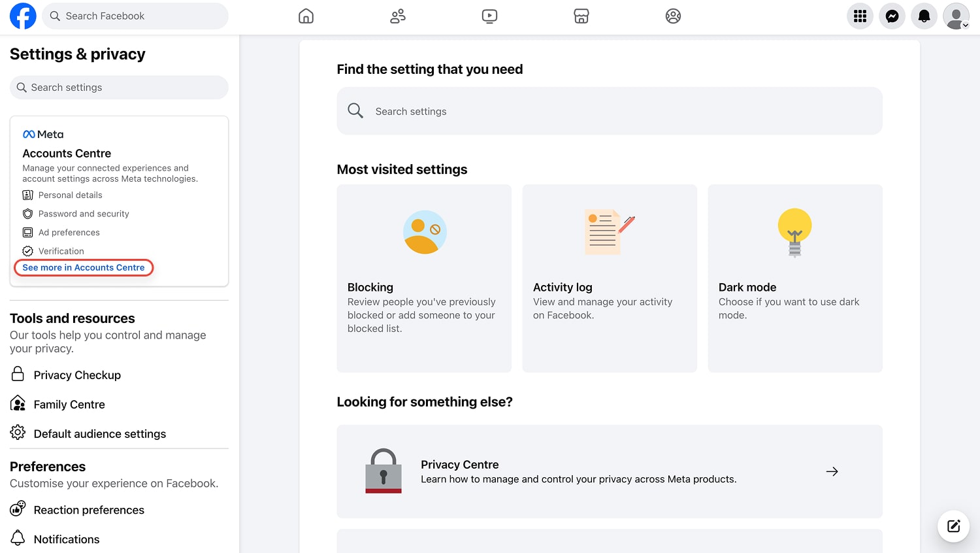Click the Notifications bell icon in sidebar

pos(18,537)
